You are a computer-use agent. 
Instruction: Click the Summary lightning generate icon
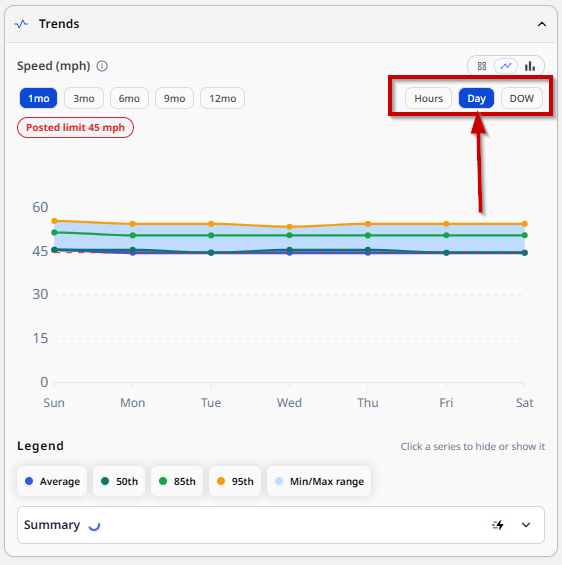(x=498, y=525)
